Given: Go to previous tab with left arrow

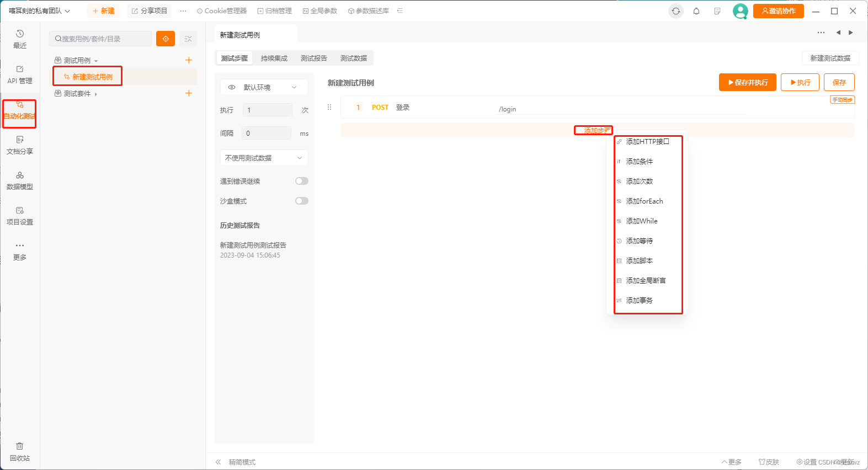Looking at the screenshot, I should point(838,33).
